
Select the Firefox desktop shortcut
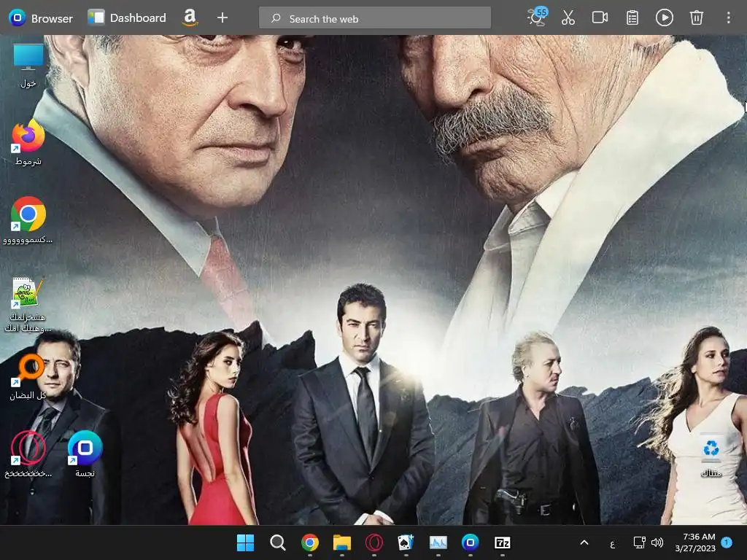(x=28, y=143)
